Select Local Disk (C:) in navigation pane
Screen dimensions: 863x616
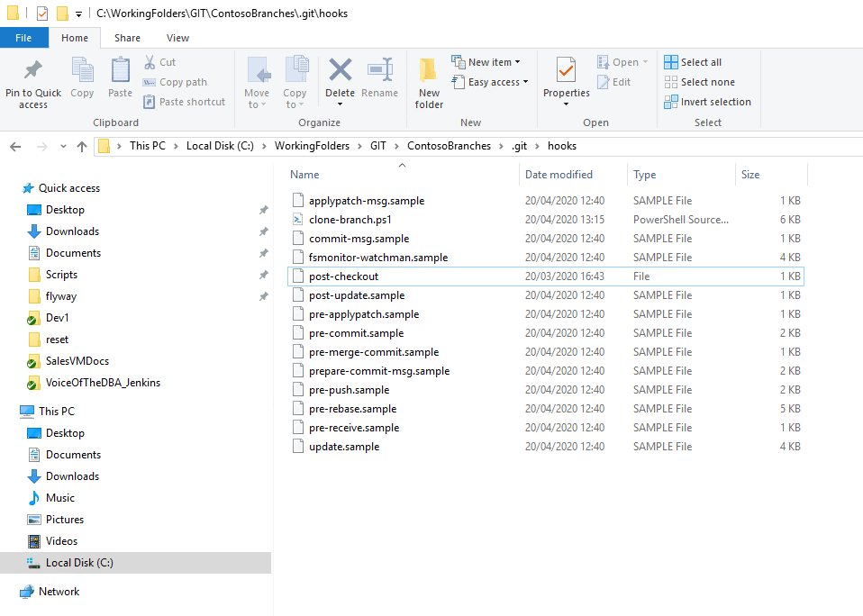(x=135, y=563)
